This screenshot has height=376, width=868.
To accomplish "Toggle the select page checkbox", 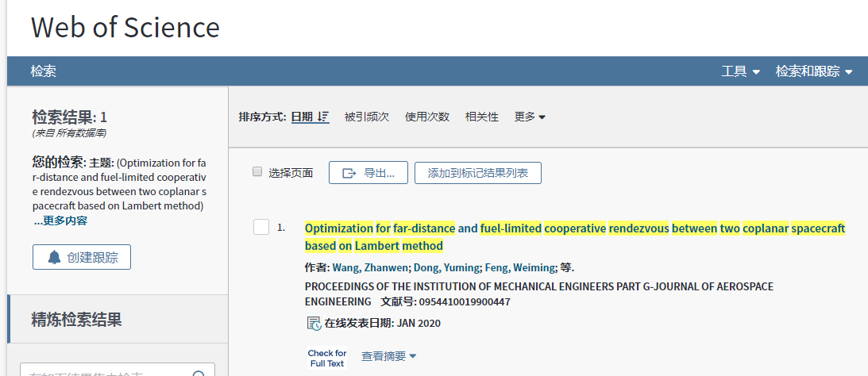I will pos(257,172).
